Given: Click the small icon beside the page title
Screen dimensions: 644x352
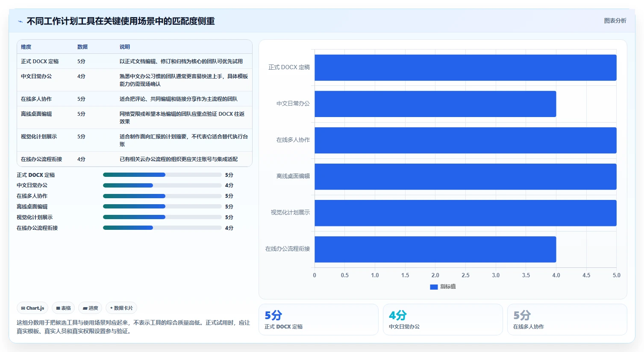Looking at the screenshot, I should pos(20,21).
